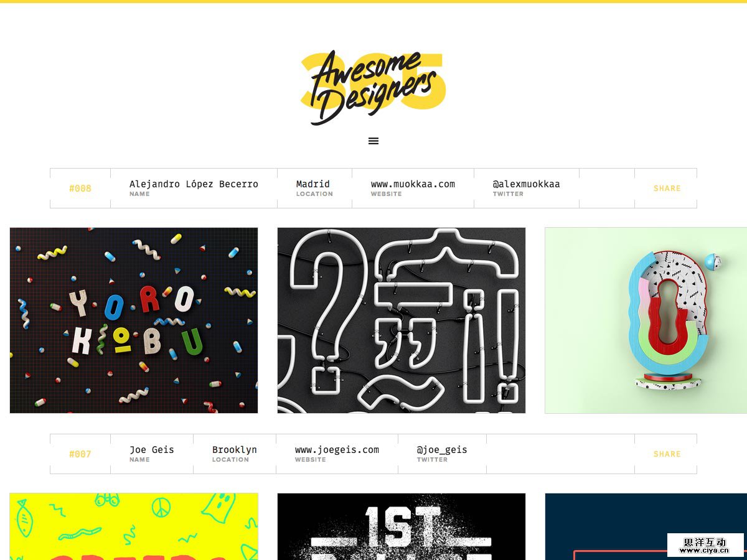The width and height of the screenshot is (747, 560).
Task: Select the #007 entry number
Action: coord(80,454)
